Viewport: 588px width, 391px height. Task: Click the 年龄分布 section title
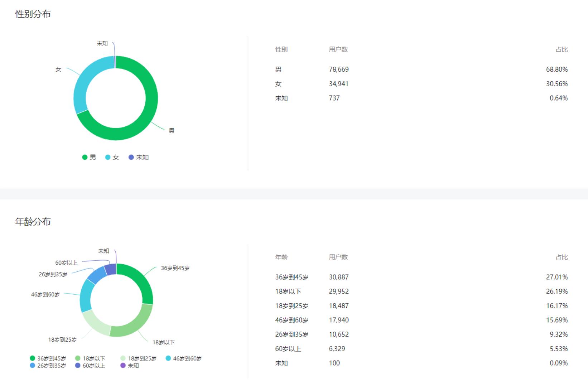pos(33,222)
